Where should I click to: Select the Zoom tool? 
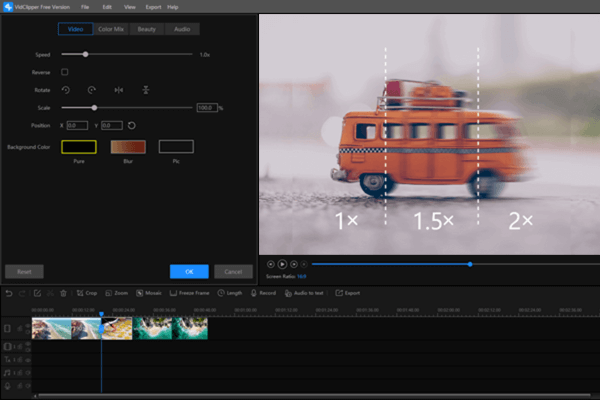point(117,293)
